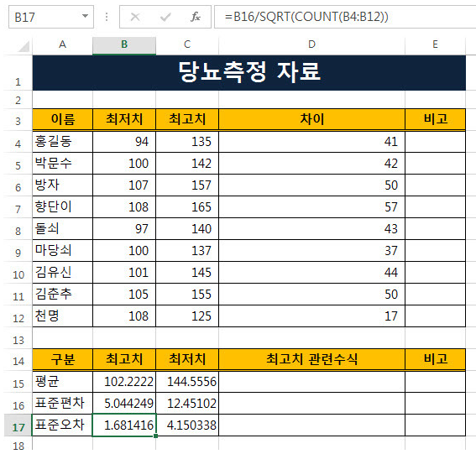Click cell with value 101
Image resolution: width=476 pixels, height=454 pixels.
pyautogui.click(x=124, y=273)
